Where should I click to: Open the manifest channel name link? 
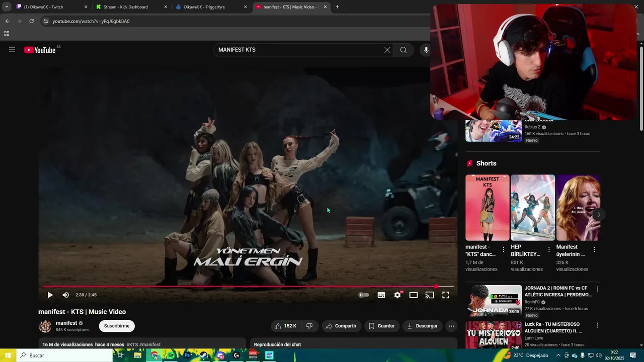(66, 323)
